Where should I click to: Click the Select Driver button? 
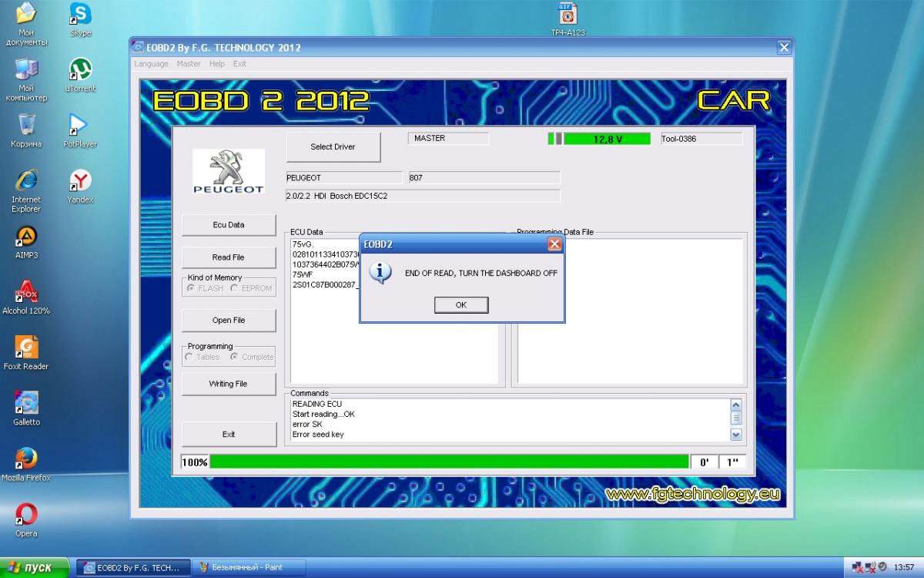333,147
